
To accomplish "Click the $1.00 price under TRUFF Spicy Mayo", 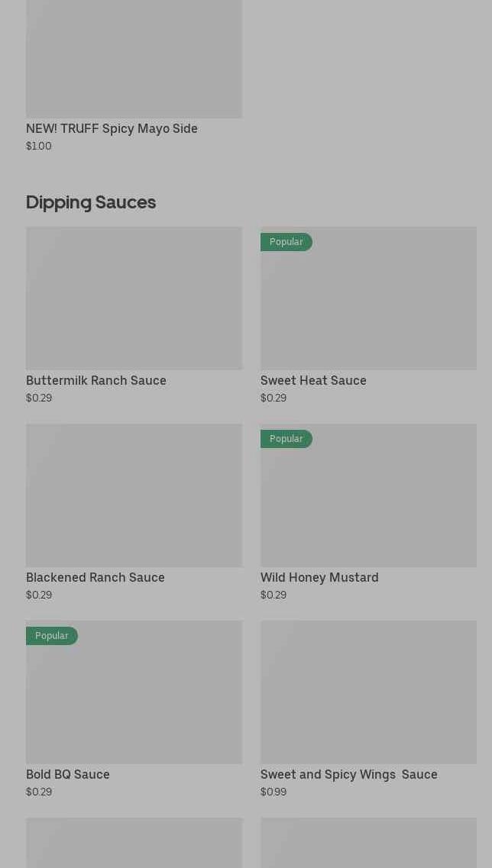I will 39,146.
